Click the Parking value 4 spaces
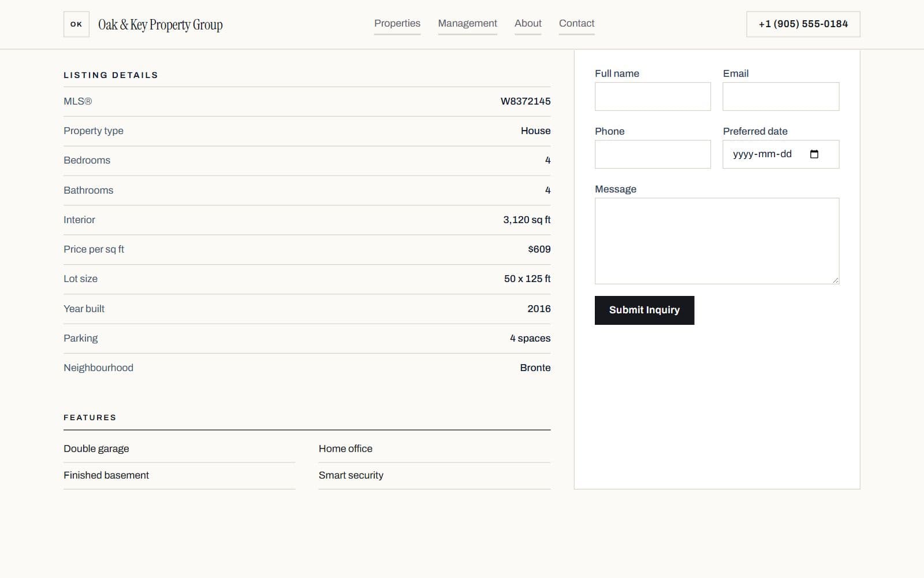 point(530,338)
